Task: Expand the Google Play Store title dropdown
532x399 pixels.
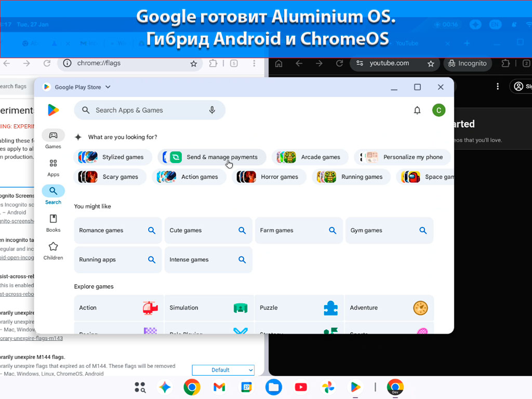Action: point(108,87)
